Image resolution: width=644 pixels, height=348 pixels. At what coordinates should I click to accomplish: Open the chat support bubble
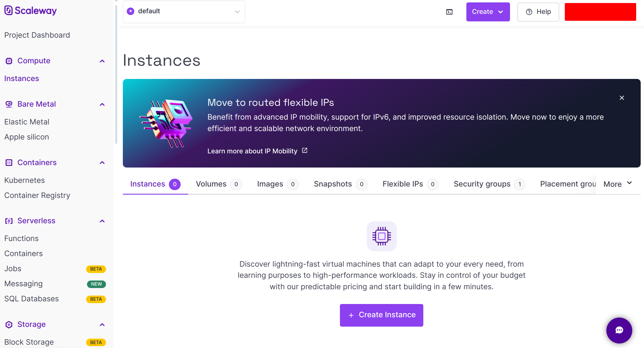coord(619,330)
